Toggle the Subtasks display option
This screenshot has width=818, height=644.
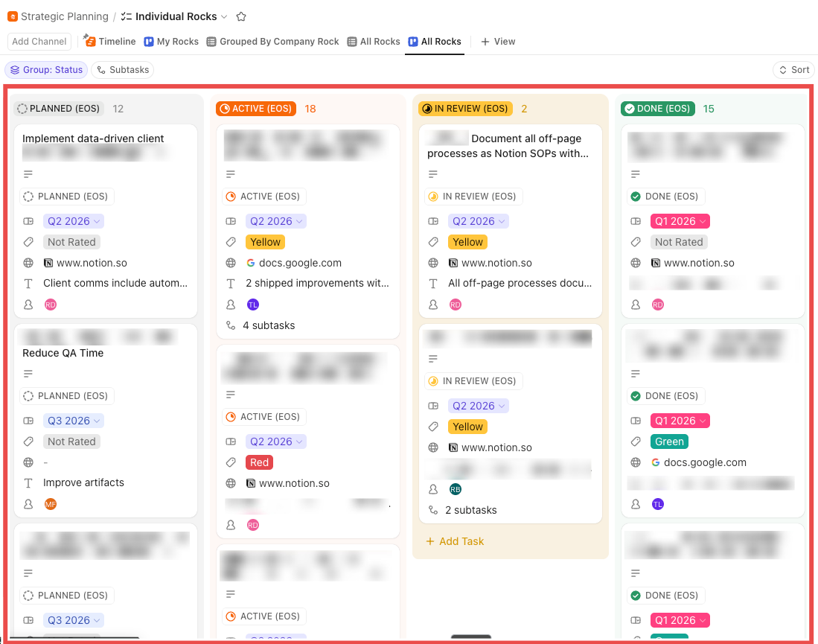click(x=123, y=69)
